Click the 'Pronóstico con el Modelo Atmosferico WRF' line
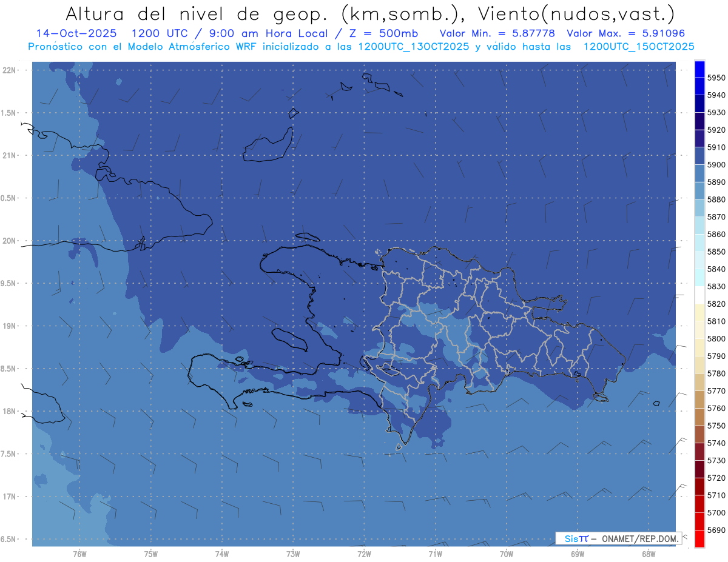728x562 pixels. point(361,46)
